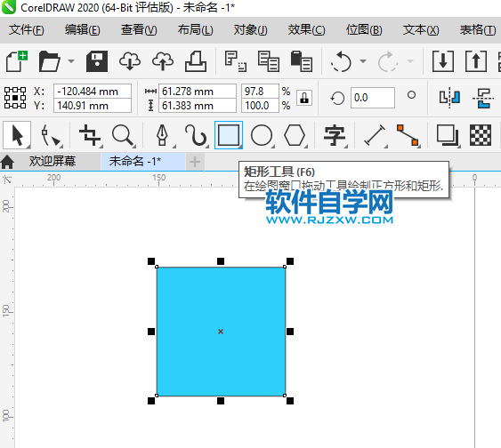501x448 pixels.
Task: Click the cloud upload icon
Action: coord(163,61)
